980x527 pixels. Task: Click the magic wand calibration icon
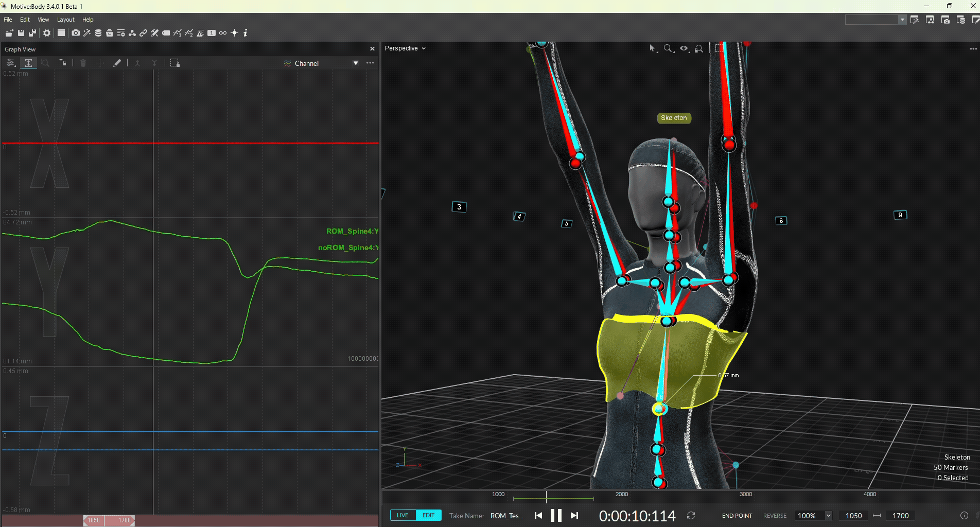pyautogui.click(x=87, y=33)
